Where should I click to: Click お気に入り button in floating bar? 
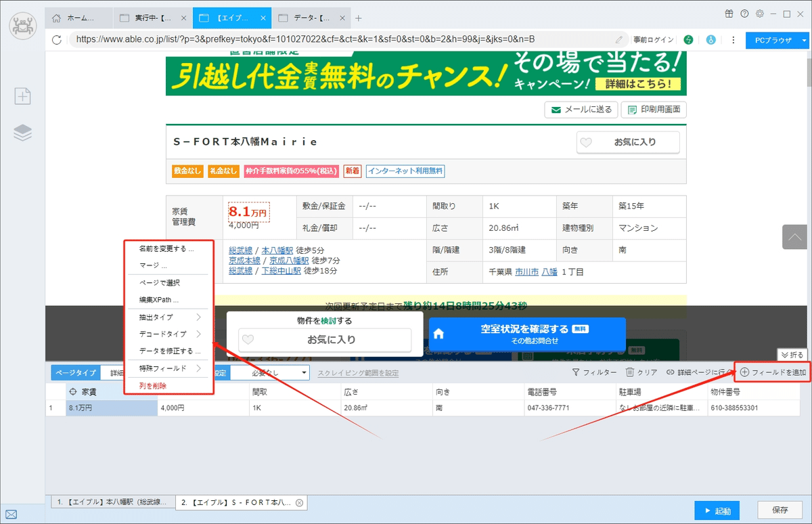[325, 340]
